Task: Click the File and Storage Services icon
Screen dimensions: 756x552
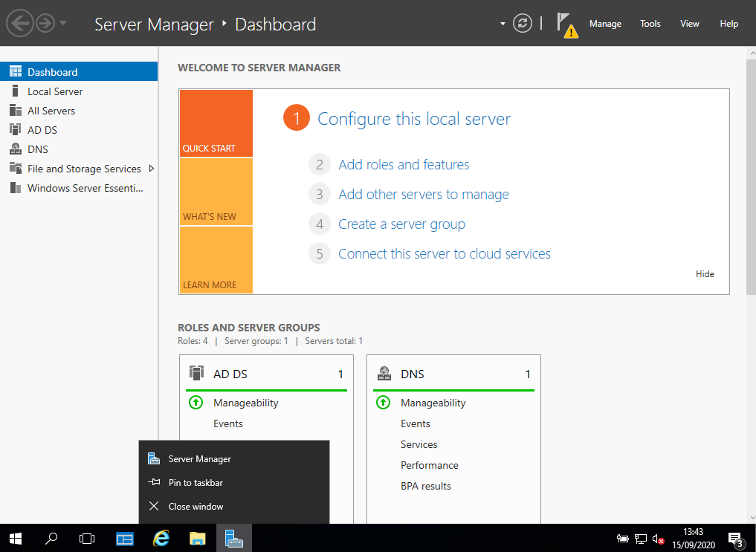Action: click(16, 169)
